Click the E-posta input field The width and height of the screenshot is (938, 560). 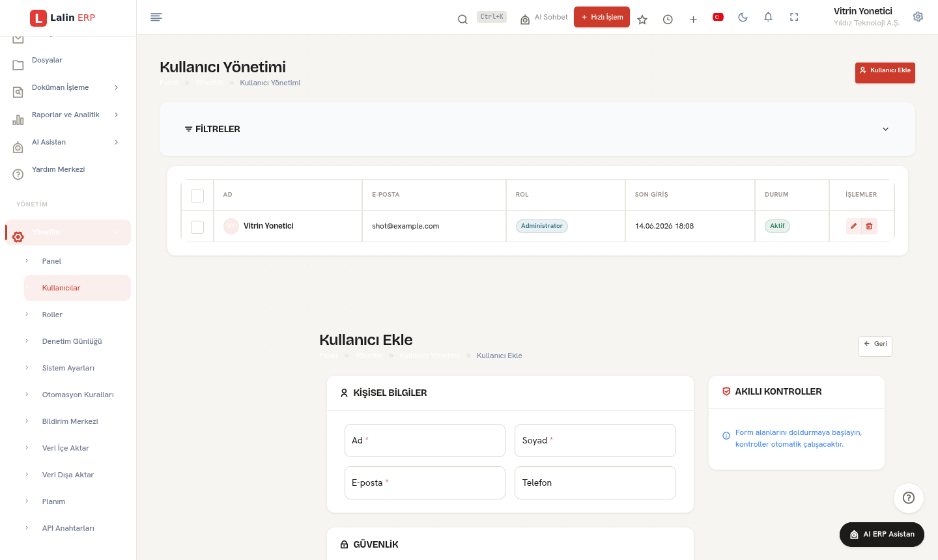tap(425, 483)
